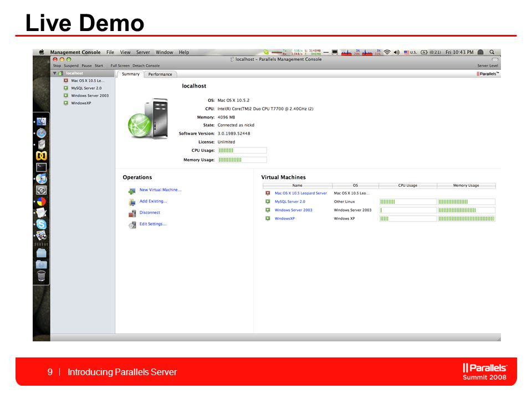The height and width of the screenshot is (399, 532).
Task: Click the battery status in menu bar
Action: (431, 52)
